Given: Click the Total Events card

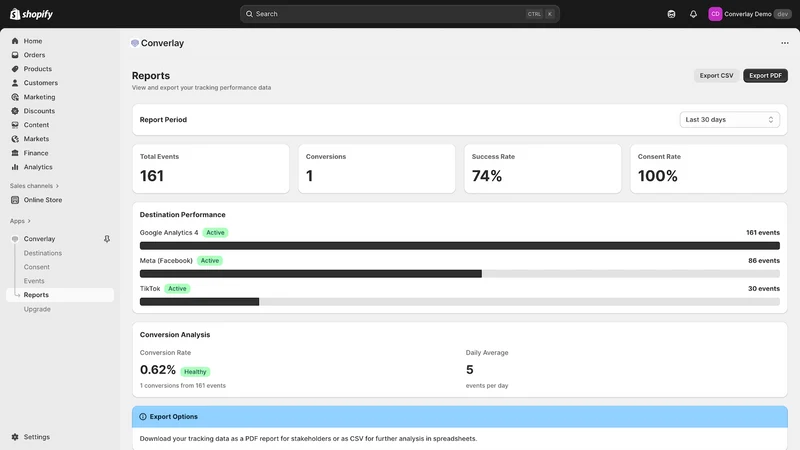Looking at the screenshot, I should click(x=211, y=168).
